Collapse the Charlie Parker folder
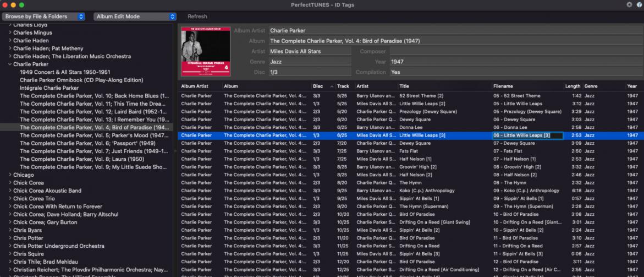Image resolution: width=644 pixels, height=277 pixels. click(x=10, y=64)
